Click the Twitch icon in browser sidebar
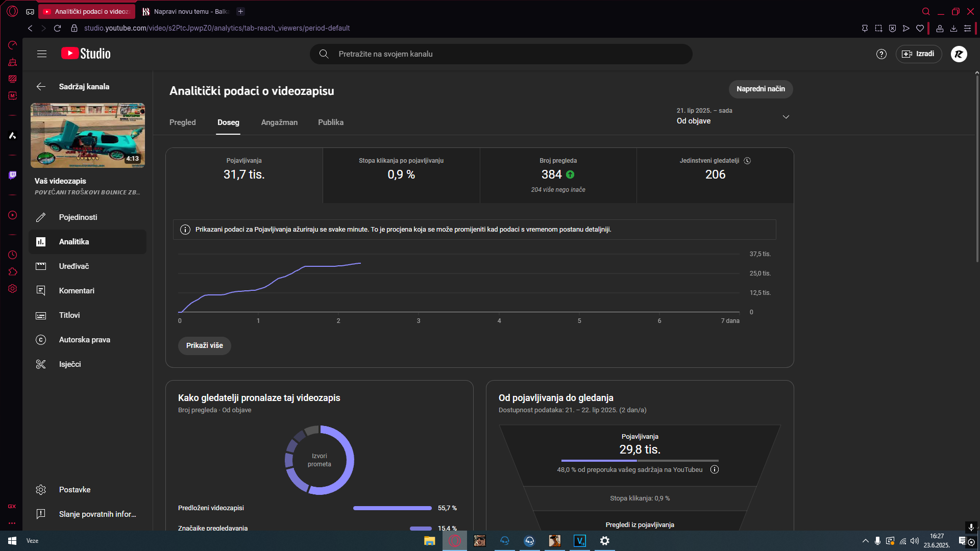The height and width of the screenshot is (551, 980). coord(12,175)
